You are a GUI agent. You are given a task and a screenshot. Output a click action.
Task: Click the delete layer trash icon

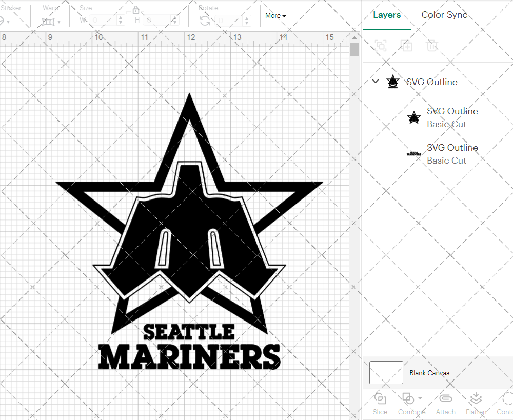[432, 46]
